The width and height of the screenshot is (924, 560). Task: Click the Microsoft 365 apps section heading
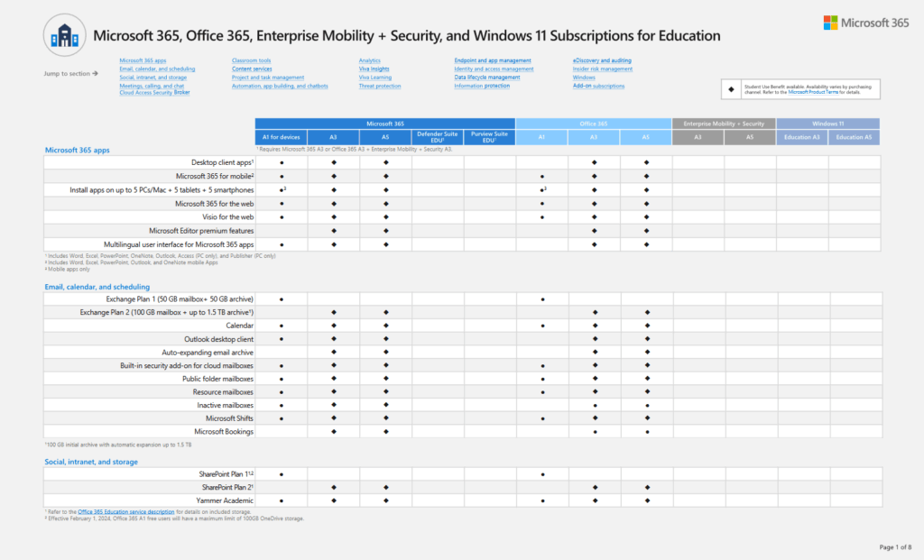[x=78, y=151]
